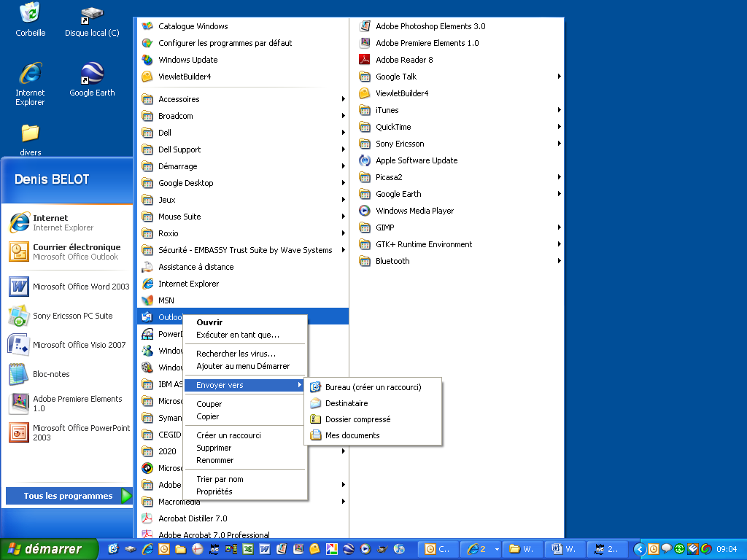Expand the Broadcom program folder

pos(243,116)
